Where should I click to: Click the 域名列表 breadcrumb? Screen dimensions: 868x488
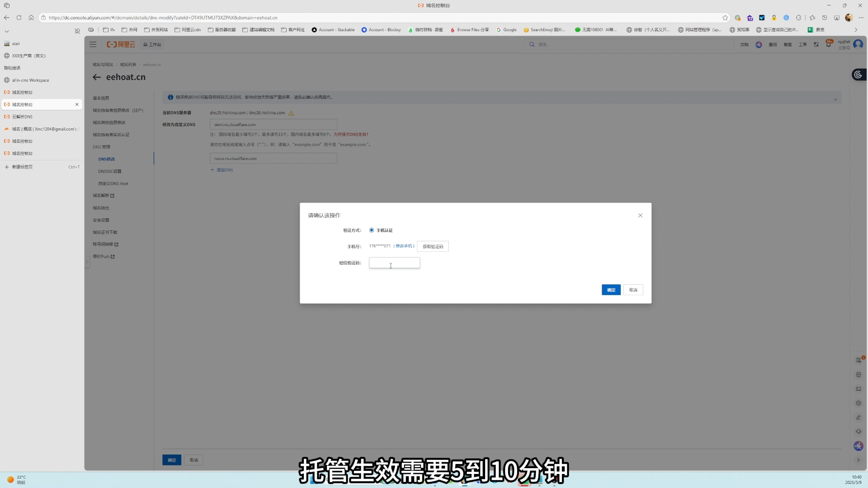(x=128, y=65)
